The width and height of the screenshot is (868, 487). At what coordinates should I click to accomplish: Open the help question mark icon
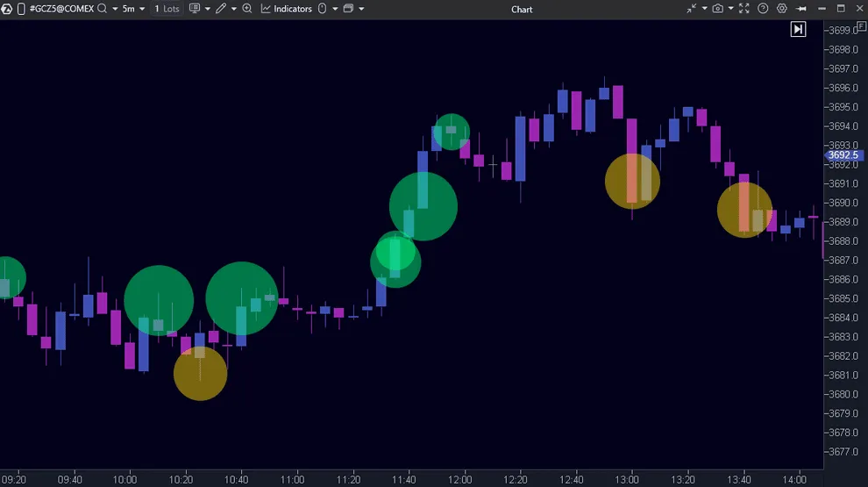(x=763, y=9)
